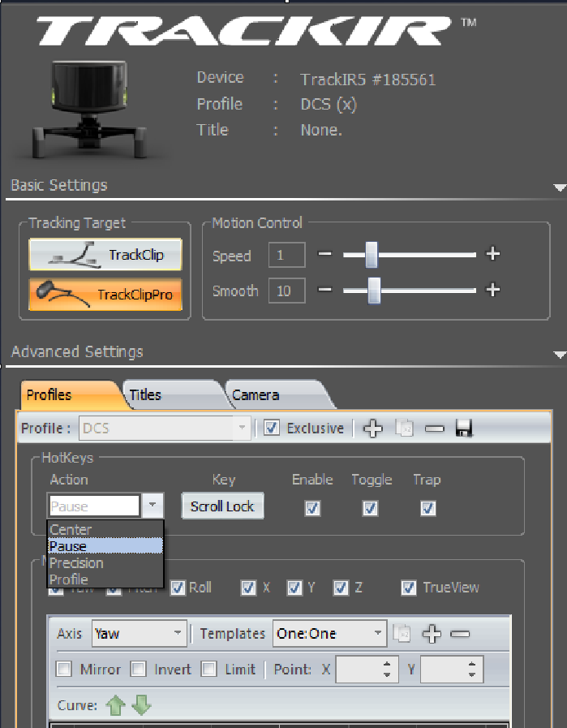Click the Smooth value field

click(287, 291)
